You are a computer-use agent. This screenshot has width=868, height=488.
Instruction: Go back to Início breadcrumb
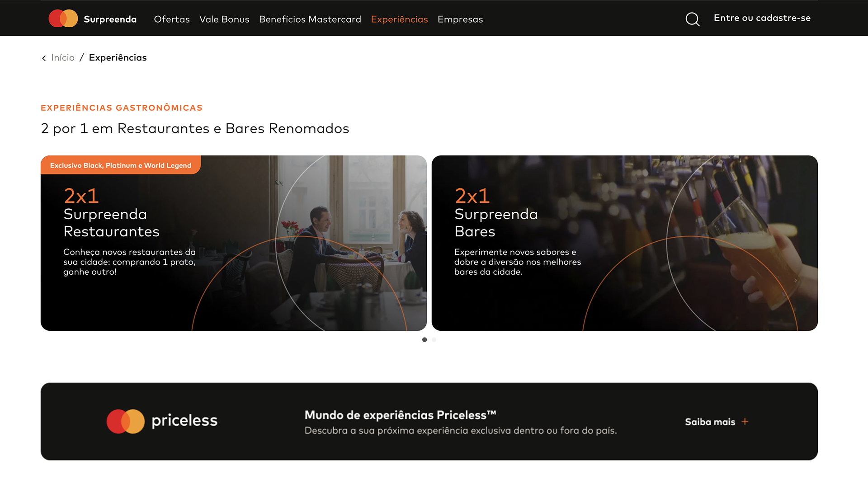[63, 57]
